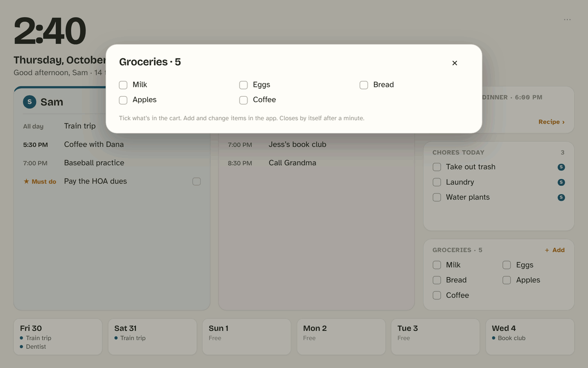Close the Groceries dialog with the X
The image size is (588, 368).
click(x=455, y=63)
